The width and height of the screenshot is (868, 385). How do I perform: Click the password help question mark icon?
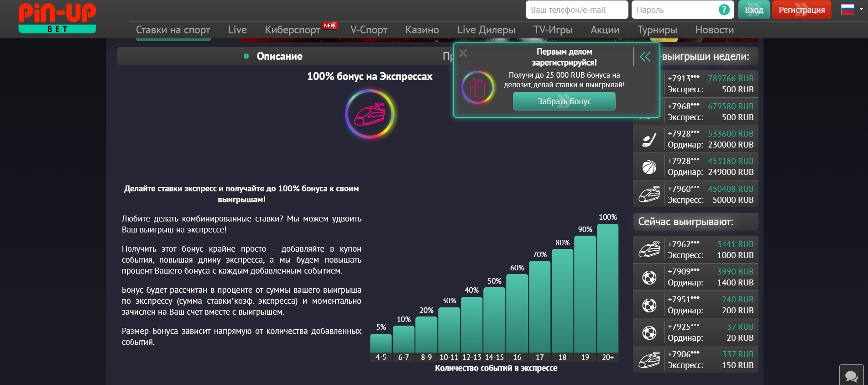(724, 10)
